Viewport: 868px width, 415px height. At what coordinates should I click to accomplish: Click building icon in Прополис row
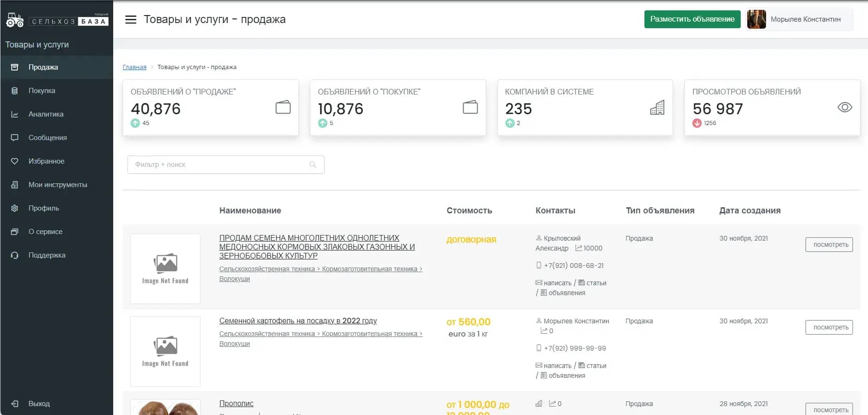pos(539,404)
